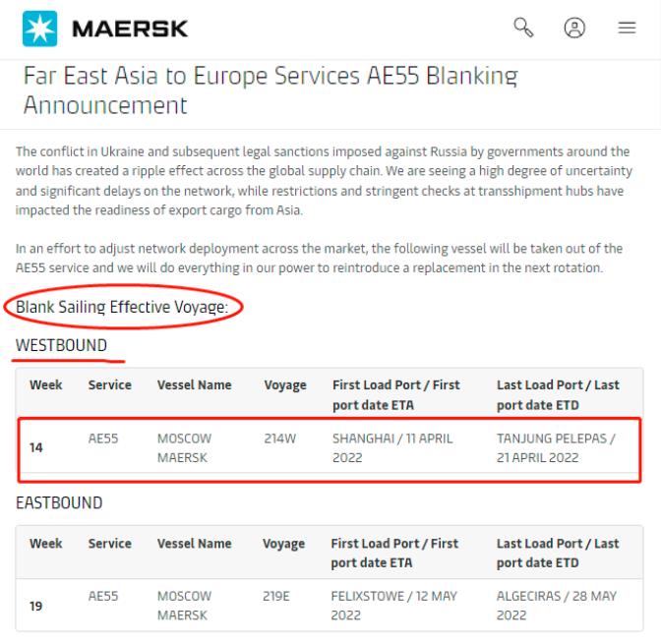Image resolution: width=661 pixels, height=644 pixels.
Task: Click the Westbound 'Voyage' column header
Action: [285, 385]
